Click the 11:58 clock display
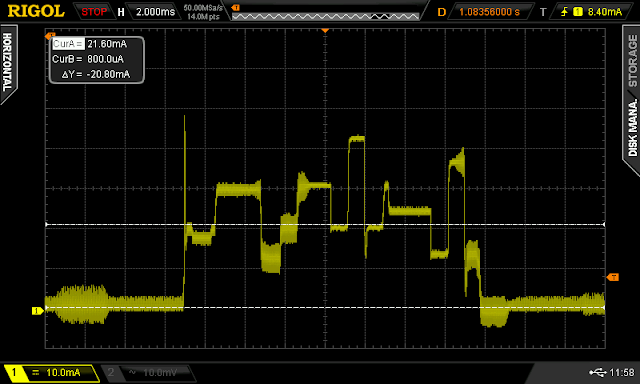The height and width of the screenshot is (384, 640). [622, 373]
